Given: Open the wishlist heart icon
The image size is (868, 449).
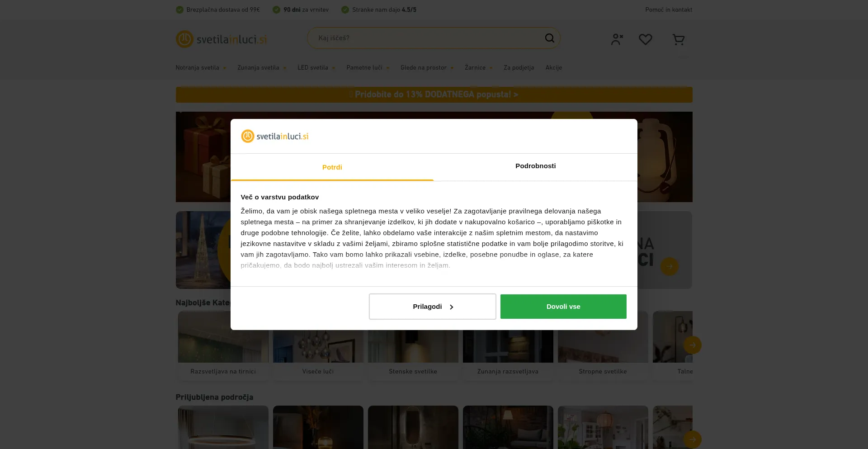Looking at the screenshot, I should click(645, 39).
